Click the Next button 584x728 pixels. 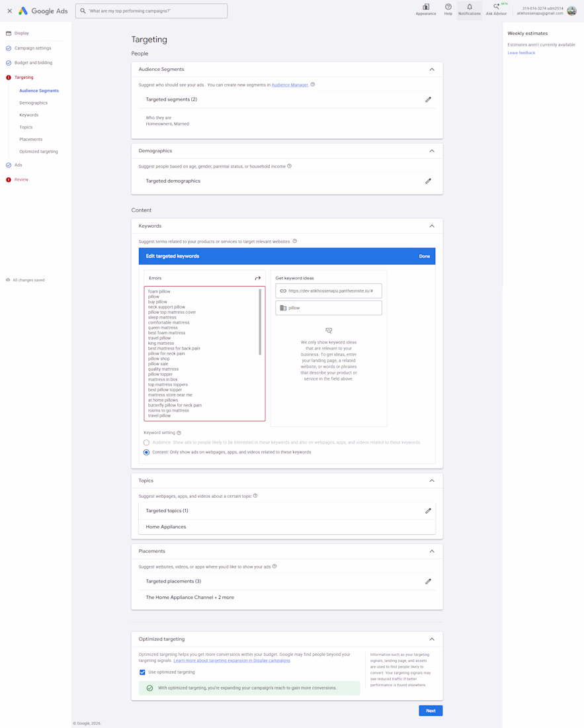click(x=431, y=710)
